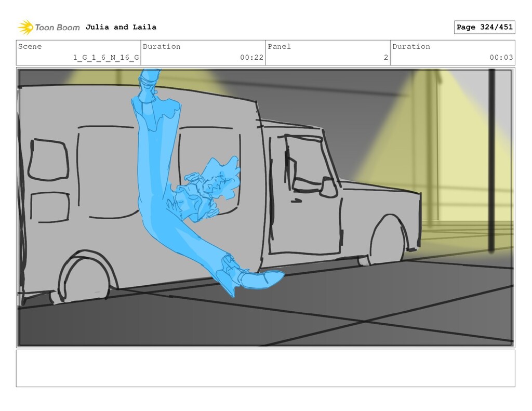
Task: Click the scene name '1_G_1_6_N_16_G'
Action: pos(106,57)
